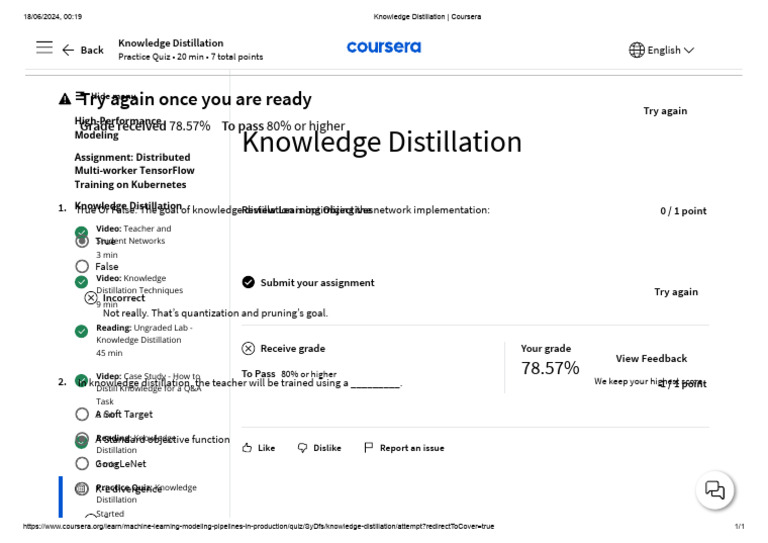Click the warning triangle icon near Try again heading

tap(65, 99)
